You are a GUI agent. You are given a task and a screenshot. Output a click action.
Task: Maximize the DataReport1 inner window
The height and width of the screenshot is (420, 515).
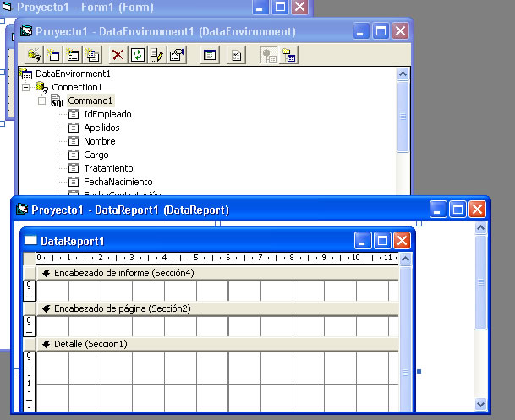pyautogui.click(x=382, y=240)
